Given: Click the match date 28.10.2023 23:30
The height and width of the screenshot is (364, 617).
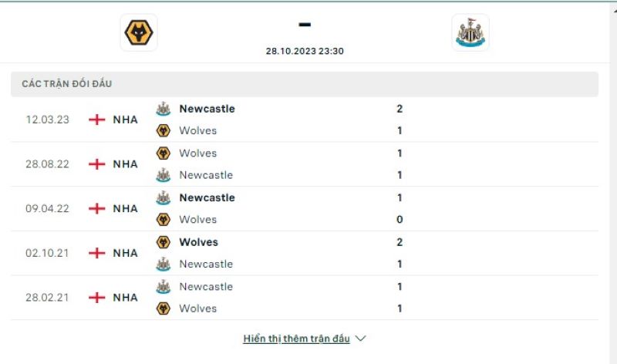Looking at the screenshot, I should pos(305,51).
